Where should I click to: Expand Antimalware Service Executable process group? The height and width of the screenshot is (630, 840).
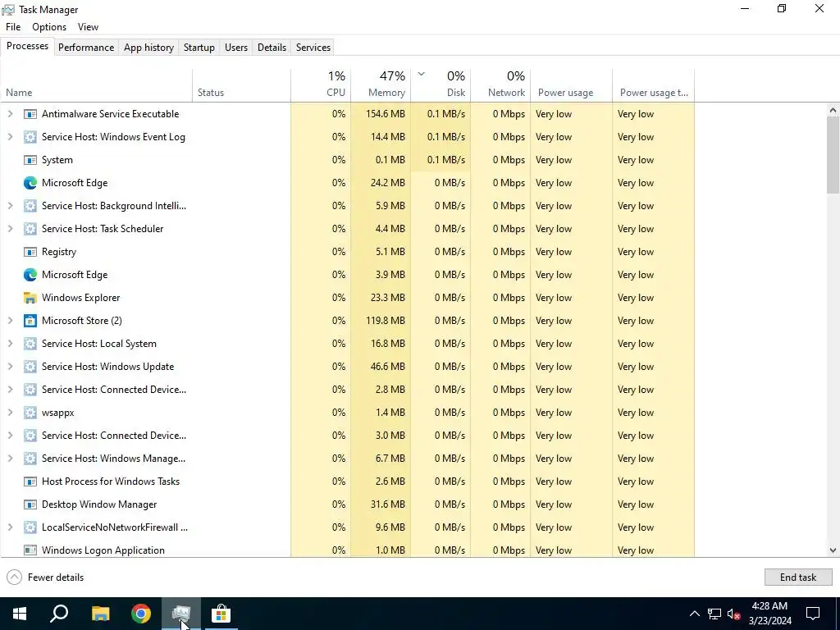(10, 114)
